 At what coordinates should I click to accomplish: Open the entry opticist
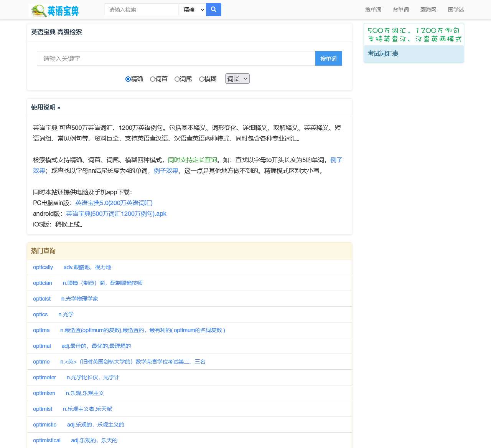[x=42, y=299]
